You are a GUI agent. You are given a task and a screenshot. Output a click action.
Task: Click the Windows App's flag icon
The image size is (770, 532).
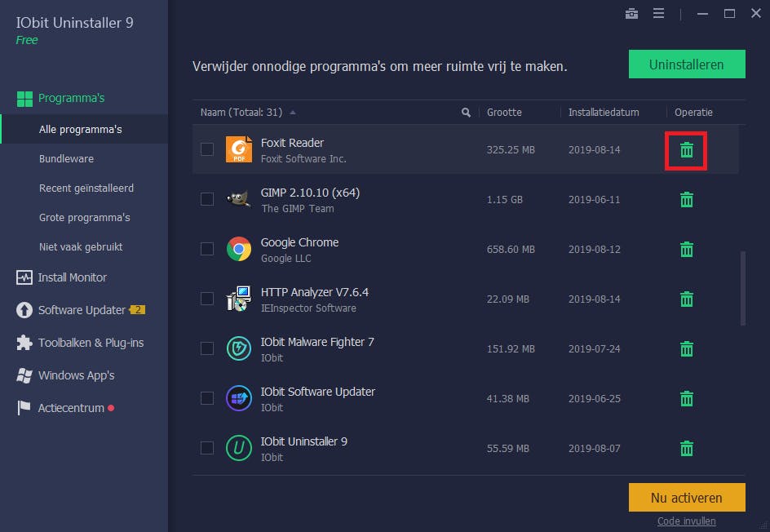point(24,375)
